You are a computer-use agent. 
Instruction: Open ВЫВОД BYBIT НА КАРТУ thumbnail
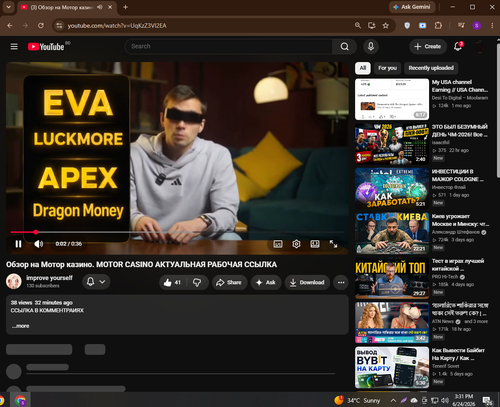click(x=392, y=367)
